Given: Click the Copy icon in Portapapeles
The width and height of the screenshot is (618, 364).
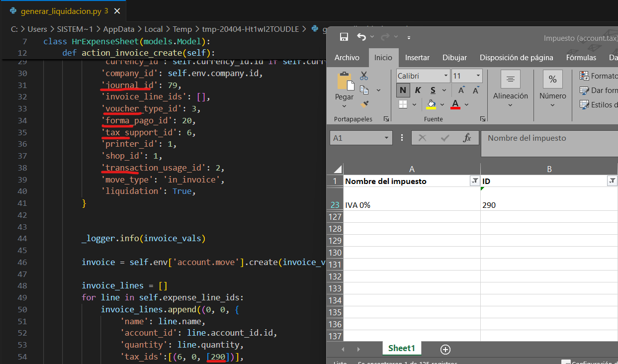Looking at the screenshot, I should click(364, 90).
